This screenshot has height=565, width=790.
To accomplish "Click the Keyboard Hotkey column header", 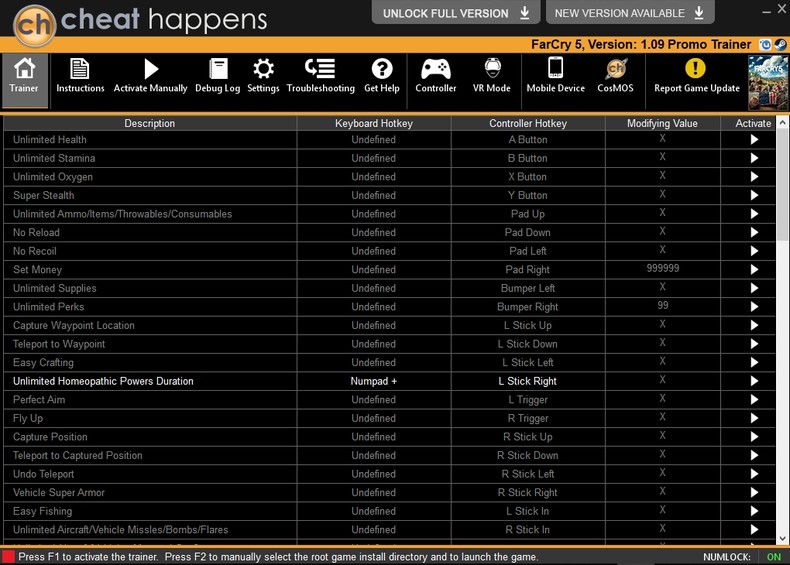I will coord(374,123).
